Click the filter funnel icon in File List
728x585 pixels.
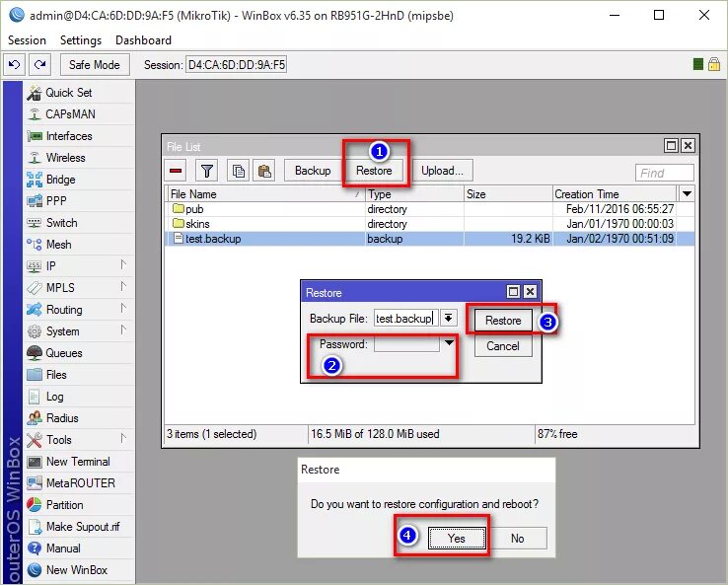[x=206, y=171]
